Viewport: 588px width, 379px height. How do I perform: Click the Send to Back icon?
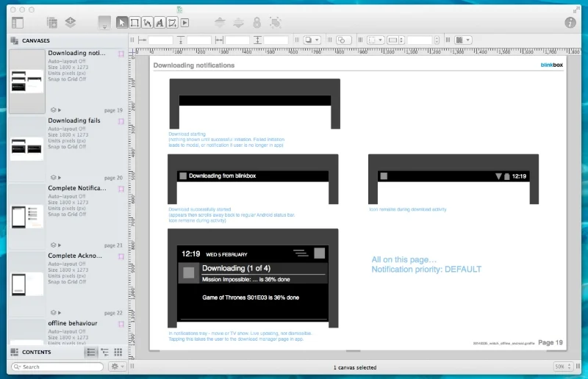tap(238, 23)
